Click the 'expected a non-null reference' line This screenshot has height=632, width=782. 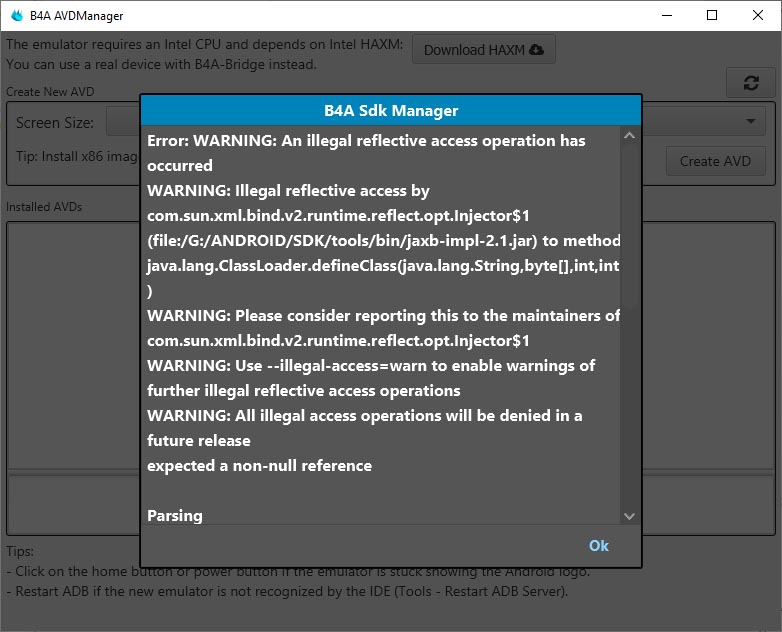[259, 466]
